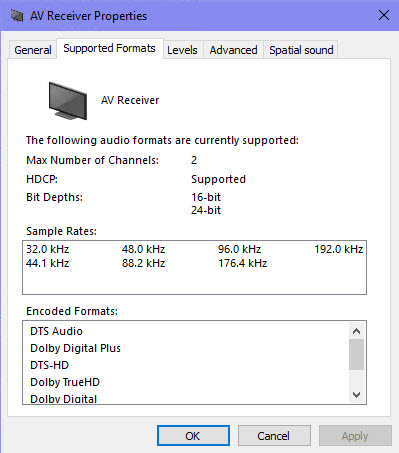This screenshot has width=399, height=453.
Task: Click the Encoded Formats scrollbar thumb
Action: 356,355
